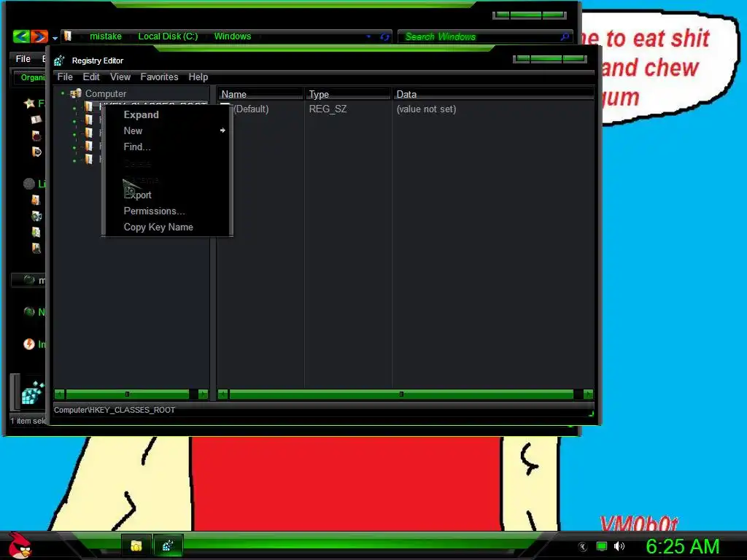Viewport: 747px width, 560px height.
Task: Show hidden tray icons arrow
Action: coord(582,547)
